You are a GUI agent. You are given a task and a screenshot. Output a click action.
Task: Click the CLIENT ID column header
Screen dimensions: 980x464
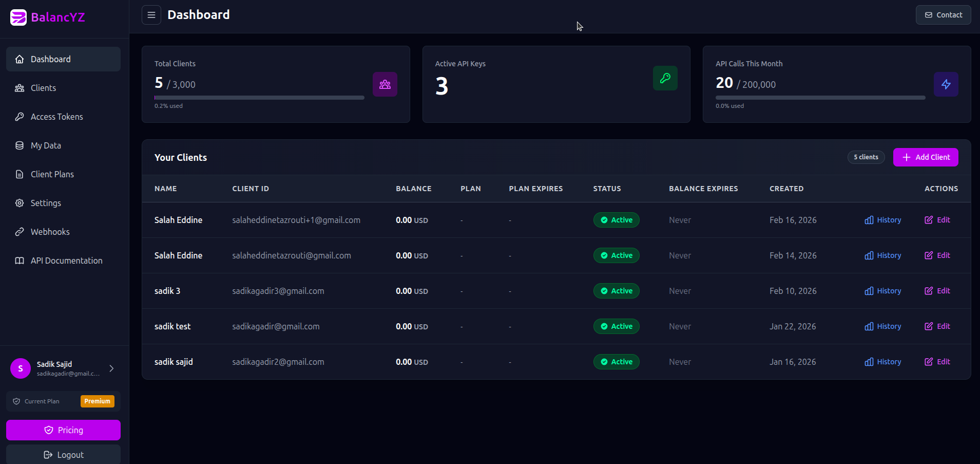click(x=251, y=189)
